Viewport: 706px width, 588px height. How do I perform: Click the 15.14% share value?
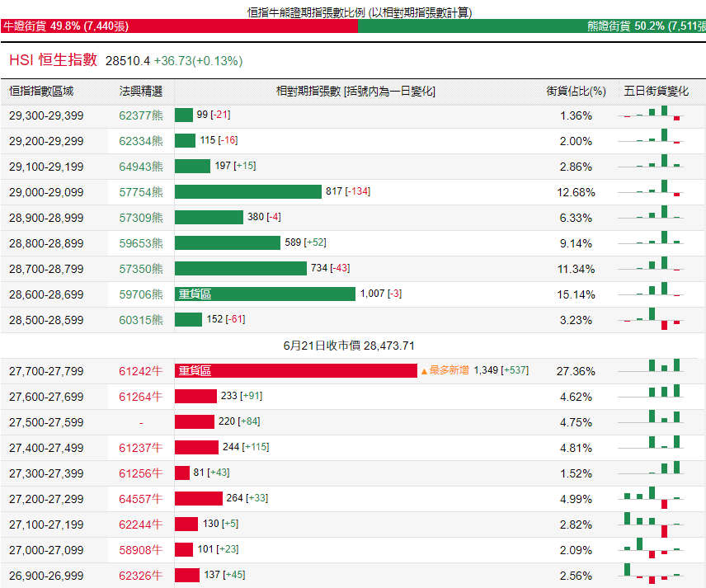[576, 294]
